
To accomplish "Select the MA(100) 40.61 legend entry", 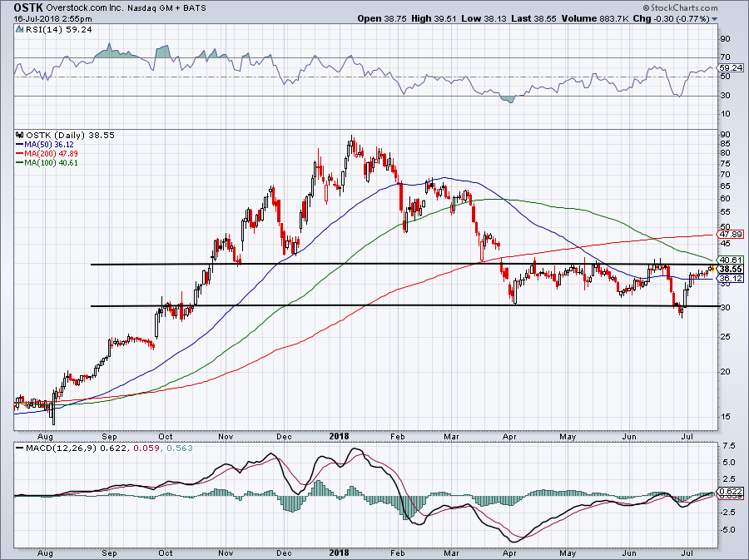I will (x=51, y=163).
